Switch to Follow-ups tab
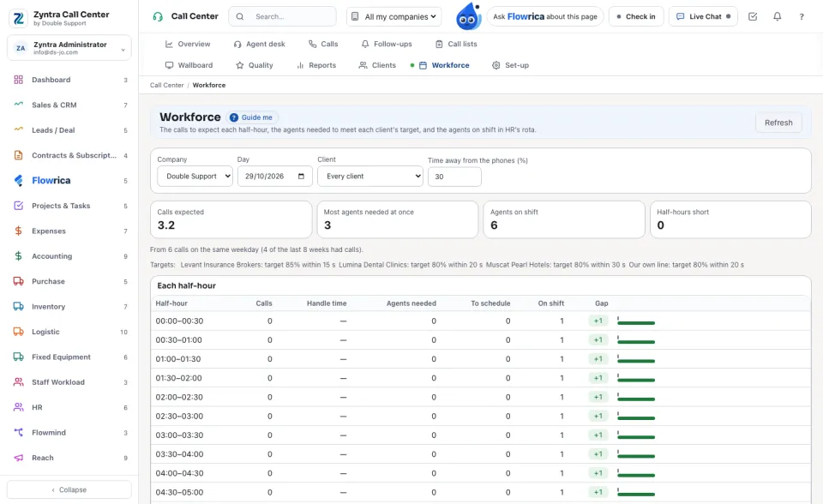This screenshot has height=504, width=823. click(387, 44)
